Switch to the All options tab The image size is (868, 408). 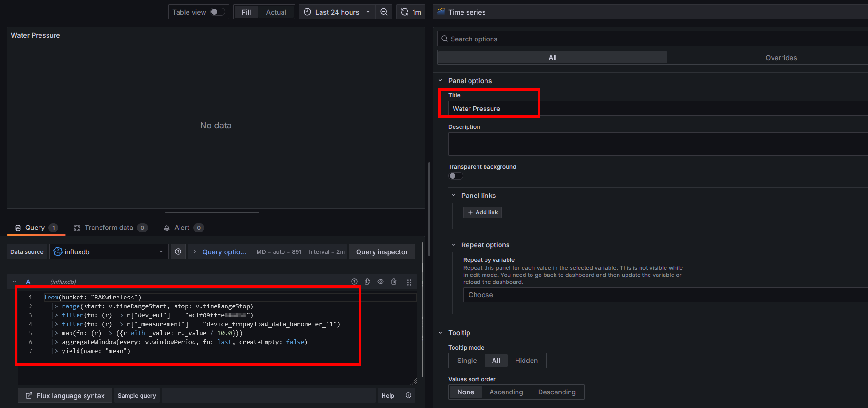553,58
